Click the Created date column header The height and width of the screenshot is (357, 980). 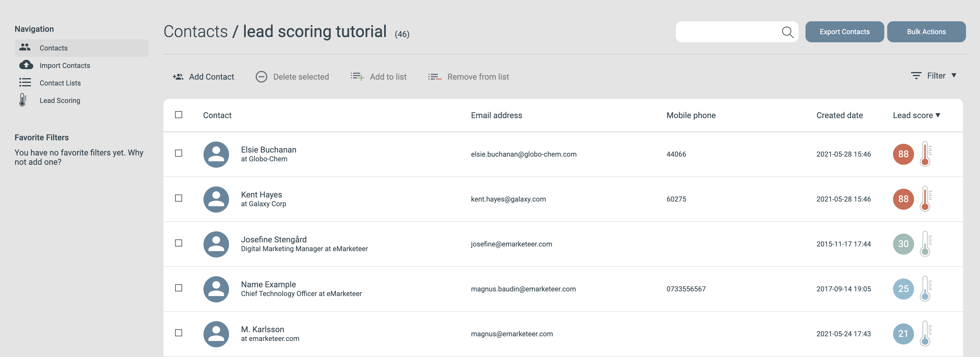coord(839,115)
